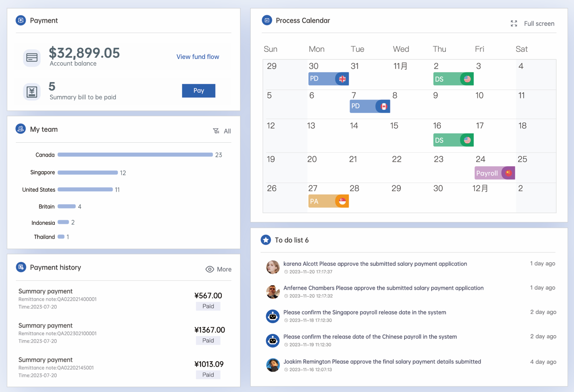Expand Process Calendar to full screen

(532, 24)
